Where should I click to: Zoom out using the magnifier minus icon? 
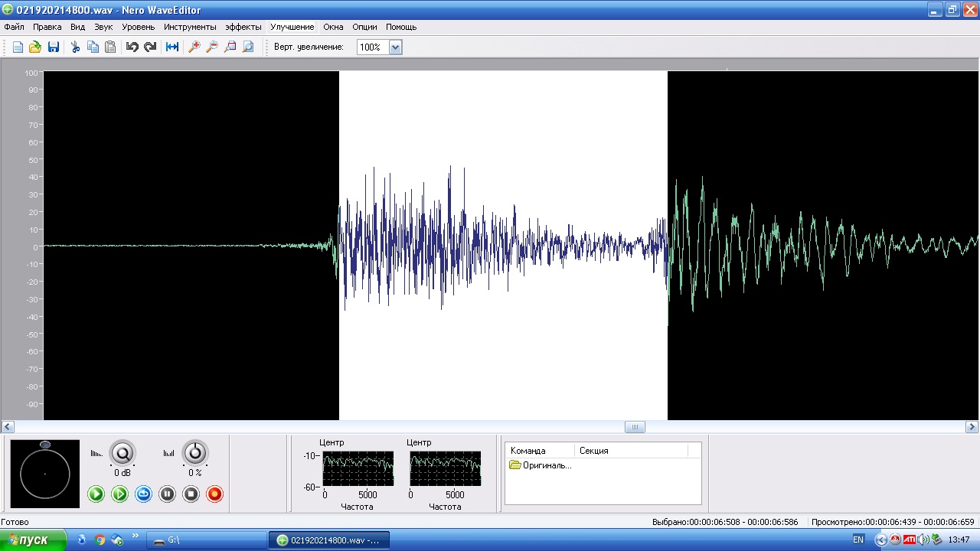(x=212, y=47)
